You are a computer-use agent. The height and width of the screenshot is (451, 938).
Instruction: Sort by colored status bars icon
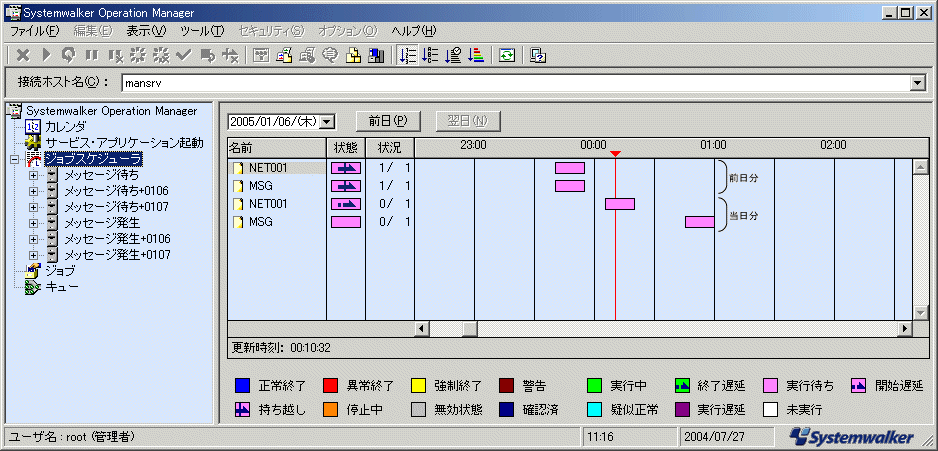(476, 56)
